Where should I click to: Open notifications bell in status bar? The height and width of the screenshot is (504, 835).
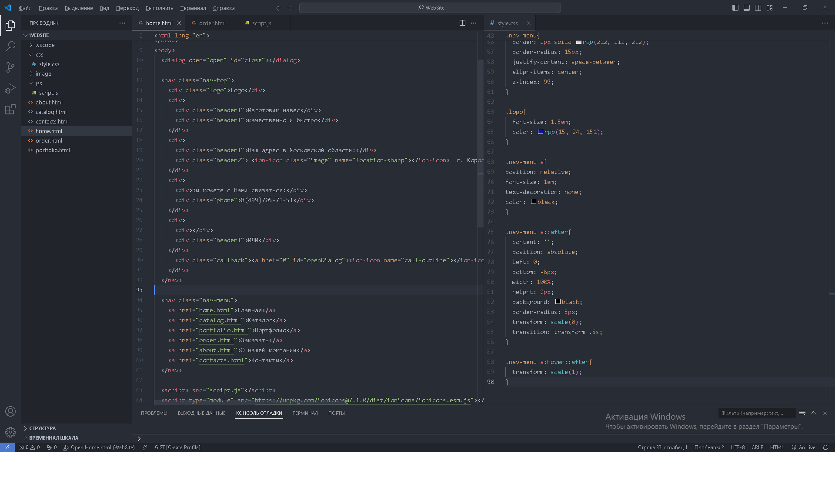(825, 447)
